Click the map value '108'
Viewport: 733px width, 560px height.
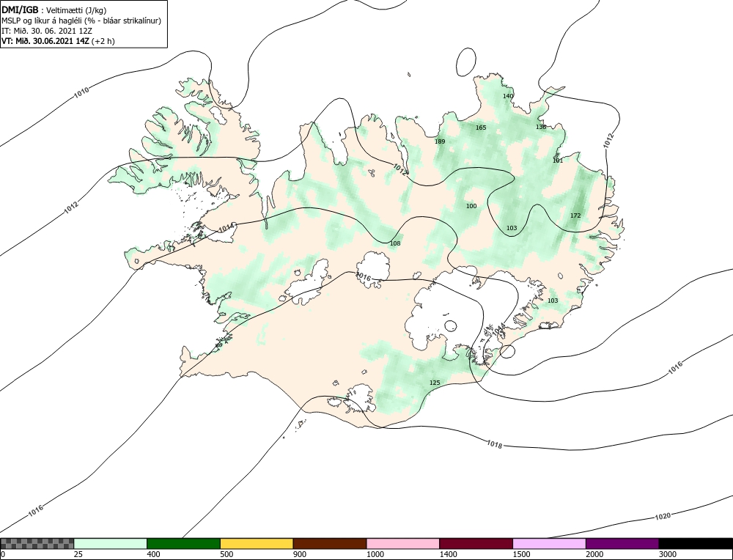pos(395,243)
